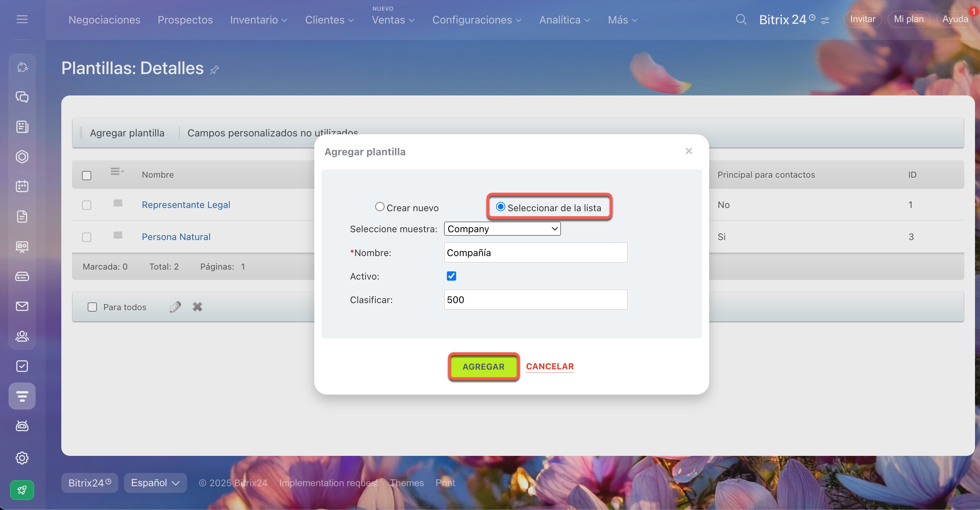Expand the Inventario menu
Image resolution: width=980 pixels, height=510 pixels.
coord(259,20)
